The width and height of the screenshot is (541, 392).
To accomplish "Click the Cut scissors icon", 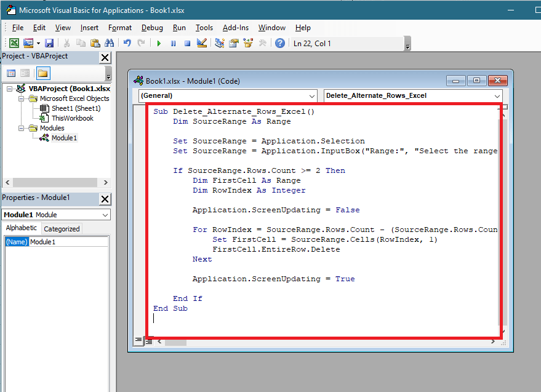I will click(x=66, y=43).
